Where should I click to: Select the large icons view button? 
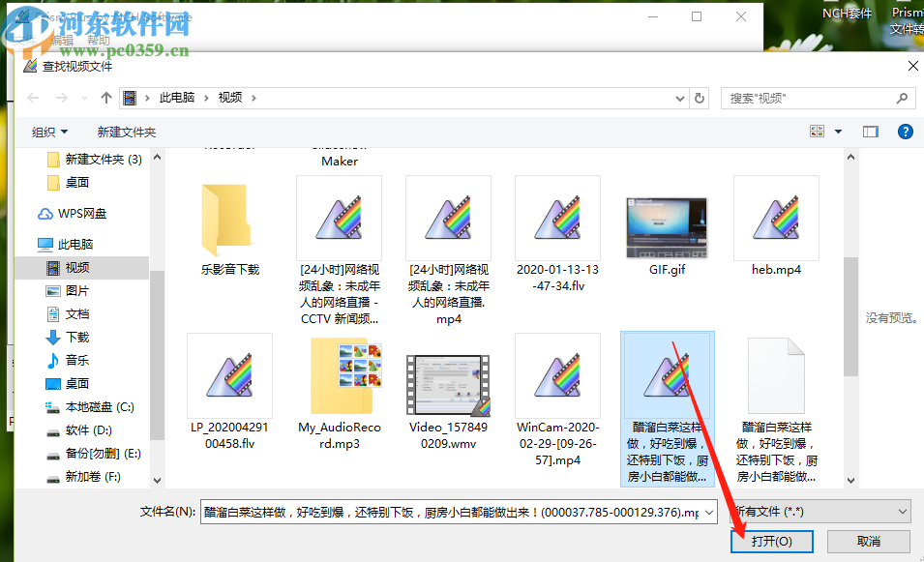tap(818, 131)
